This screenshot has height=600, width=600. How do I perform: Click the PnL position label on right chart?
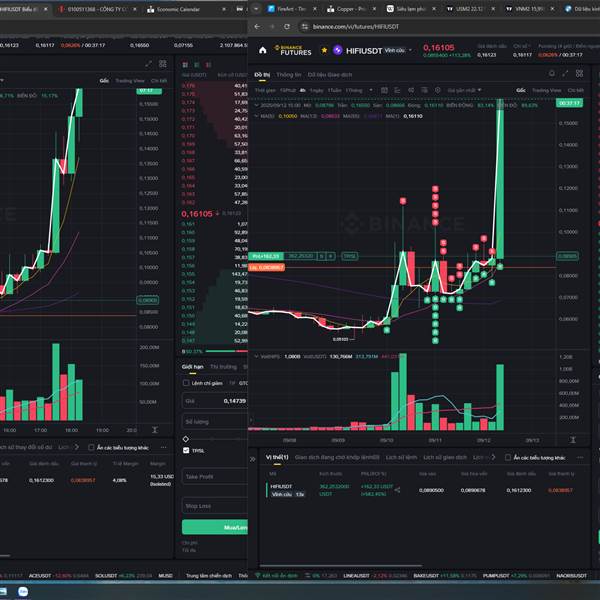pos(266,256)
